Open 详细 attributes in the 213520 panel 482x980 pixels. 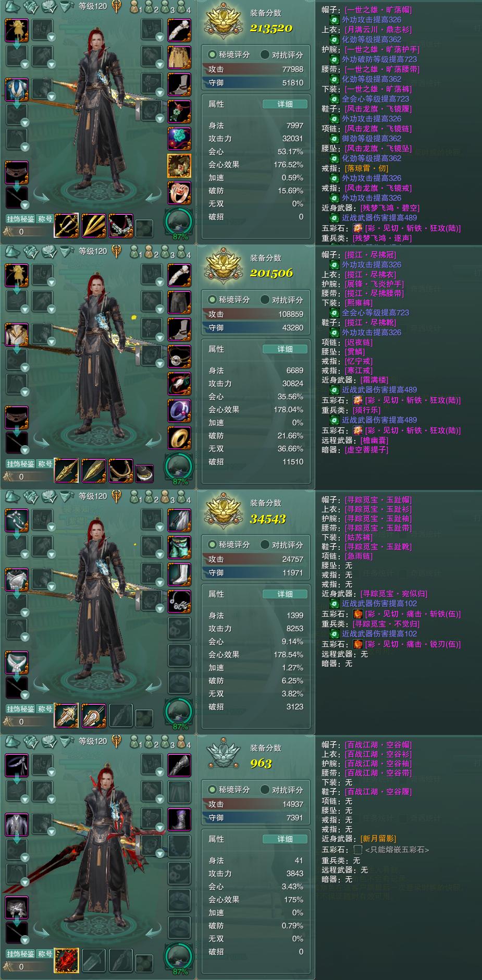pos(285,104)
